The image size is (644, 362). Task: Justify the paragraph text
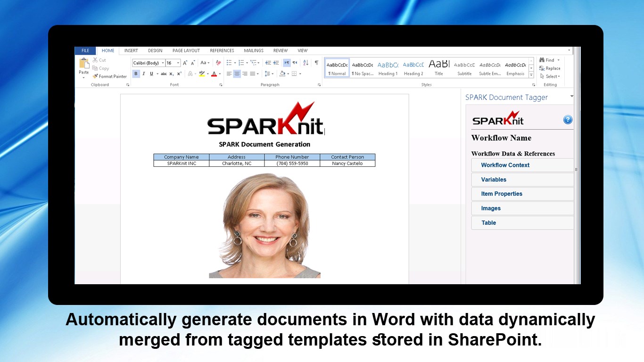coord(252,74)
